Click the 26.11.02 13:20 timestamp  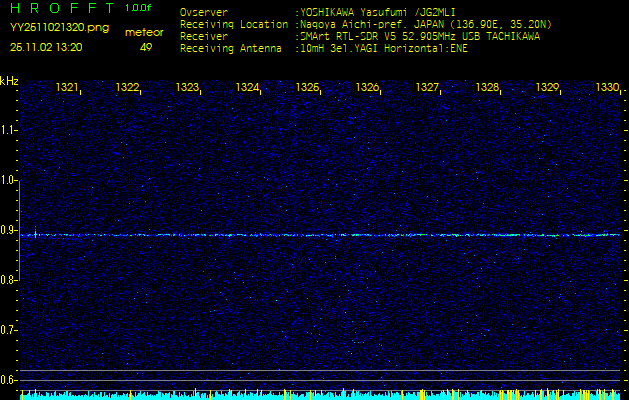coord(46,46)
